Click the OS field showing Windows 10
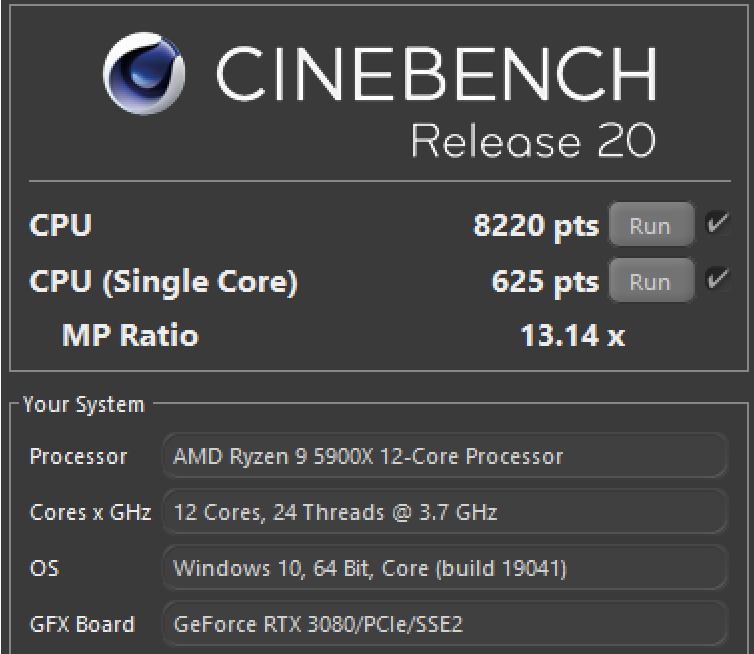The height and width of the screenshot is (654, 754). tap(445, 568)
